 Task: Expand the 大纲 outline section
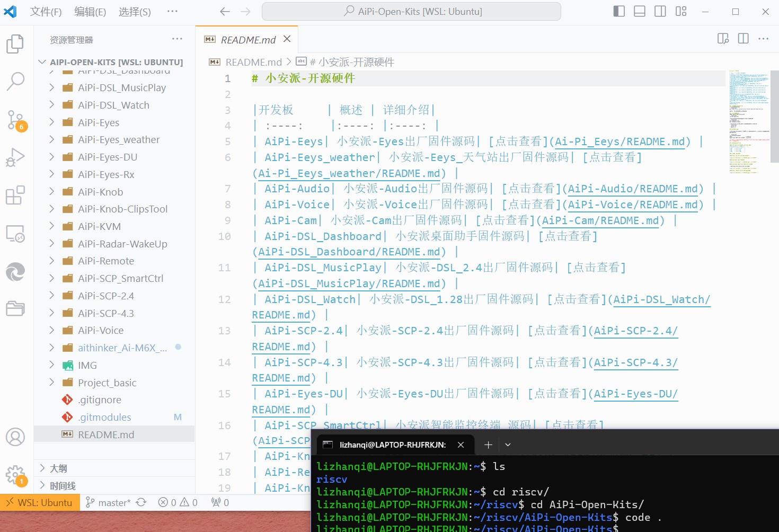click(42, 468)
